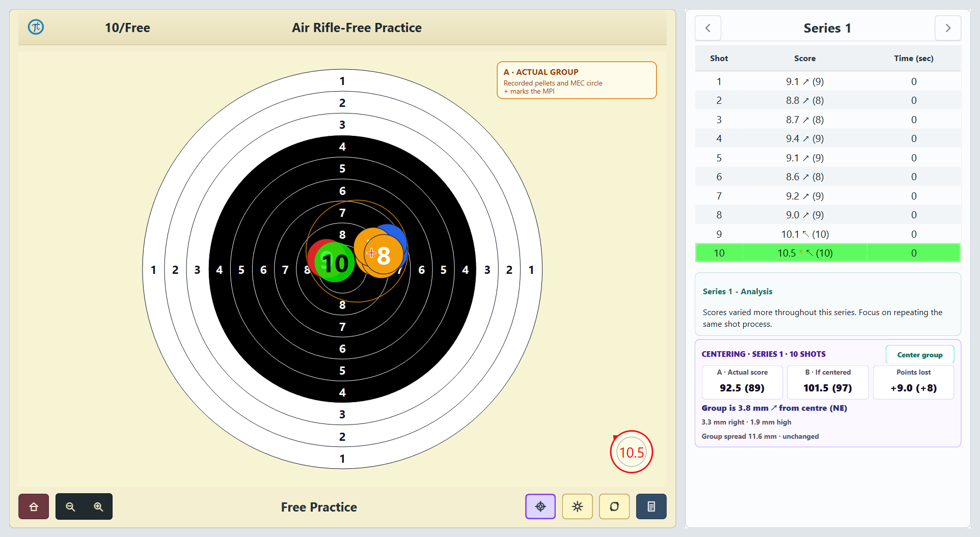The height and width of the screenshot is (537, 980).
Task: Click the Center group button
Action: [x=920, y=355]
